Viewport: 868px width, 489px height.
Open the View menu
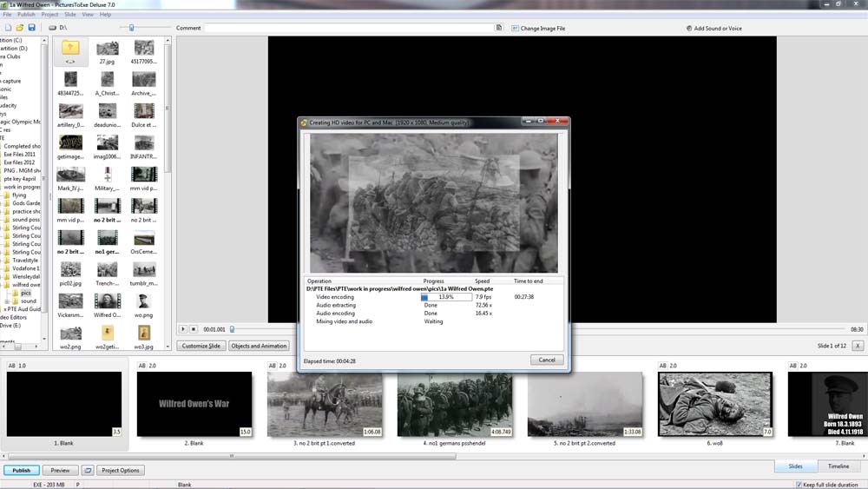88,15
